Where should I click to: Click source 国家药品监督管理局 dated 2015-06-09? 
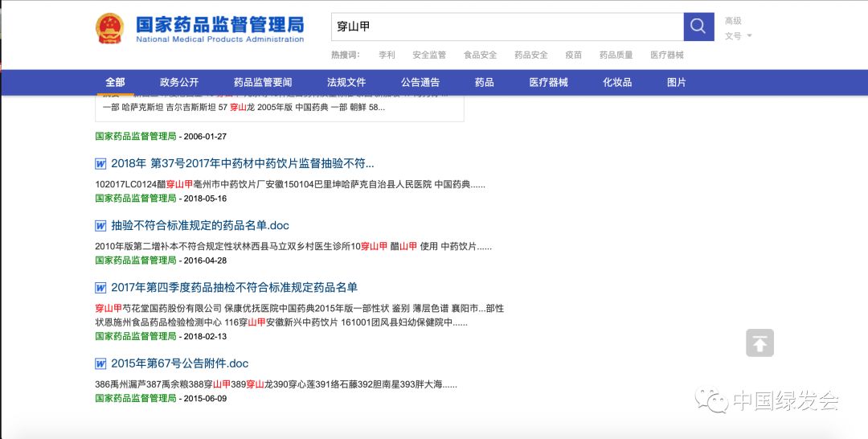click(x=136, y=398)
